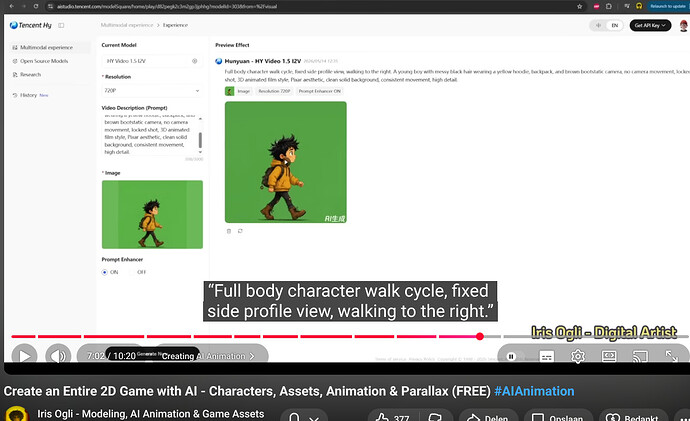Play the generated walking boy preview video
The width and height of the screenshot is (690, 421).
pyautogui.click(x=286, y=162)
